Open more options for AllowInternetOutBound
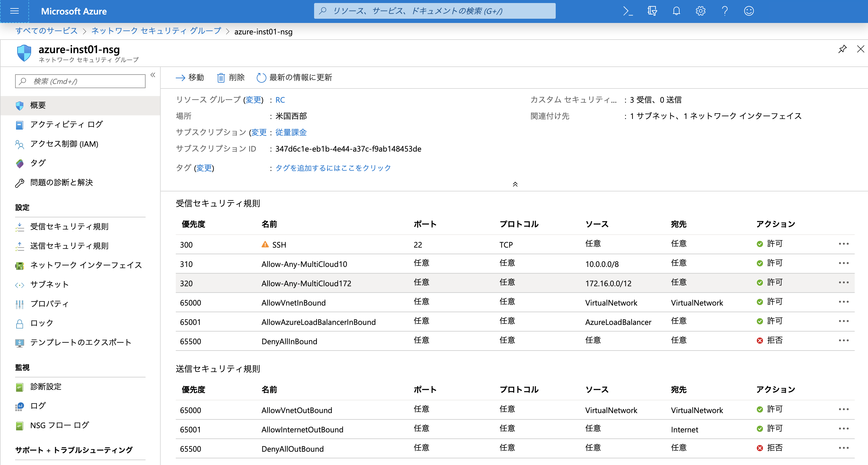Image resolution: width=868 pixels, height=465 pixels. (844, 428)
